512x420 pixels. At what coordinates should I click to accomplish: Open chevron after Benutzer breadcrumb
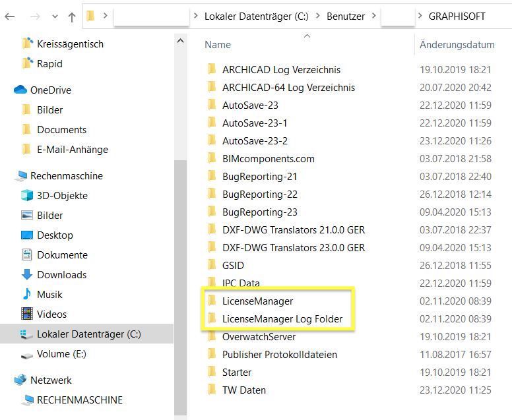tap(374, 16)
